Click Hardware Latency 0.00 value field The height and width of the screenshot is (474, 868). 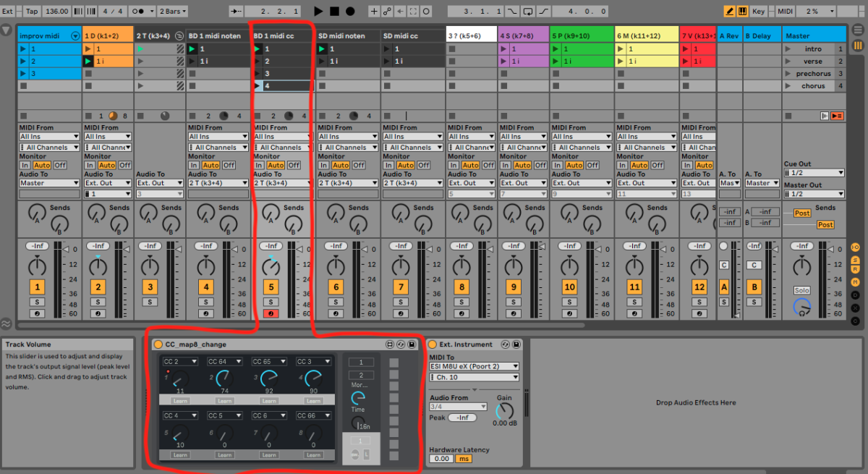coord(441,459)
